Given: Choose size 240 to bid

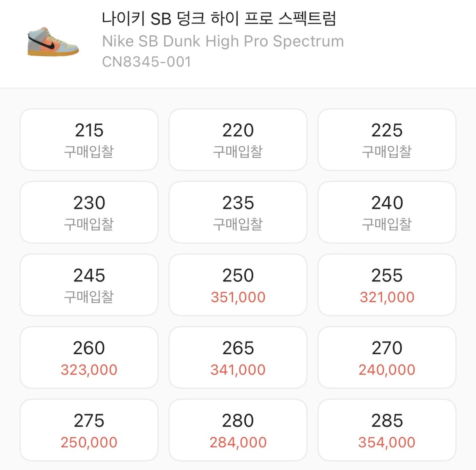Looking at the screenshot, I should (x=386, y=212).
